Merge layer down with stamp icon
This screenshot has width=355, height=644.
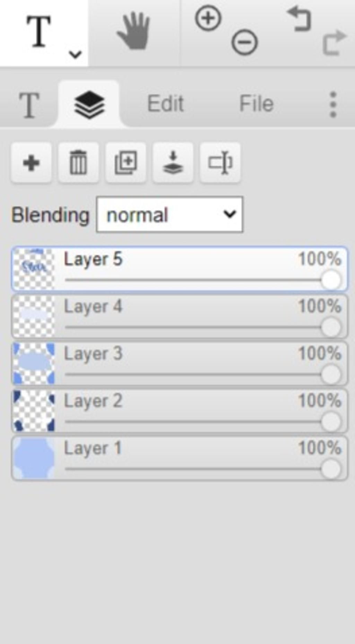click(173, 163)
